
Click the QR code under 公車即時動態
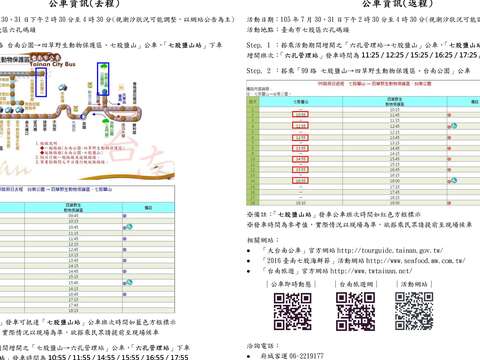coord(292,311)
